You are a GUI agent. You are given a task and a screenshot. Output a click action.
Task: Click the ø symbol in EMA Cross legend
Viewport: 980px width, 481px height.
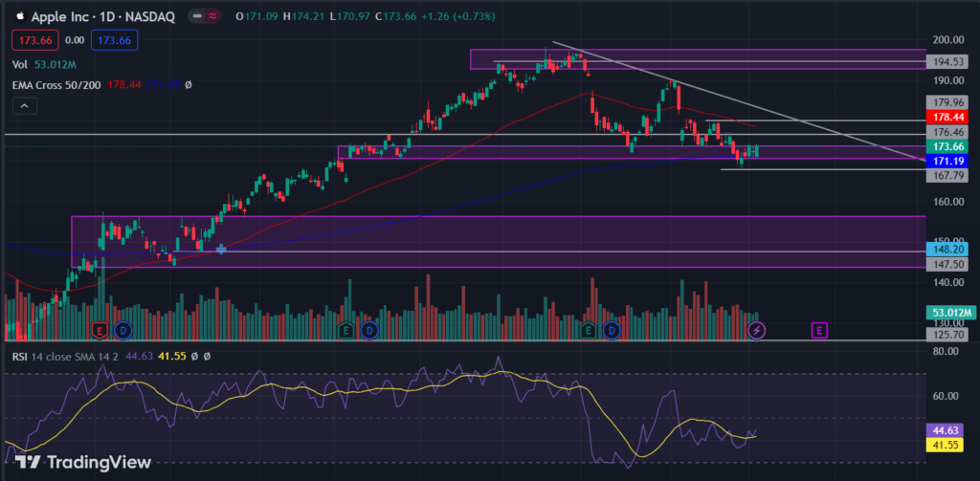coord(189,84)
